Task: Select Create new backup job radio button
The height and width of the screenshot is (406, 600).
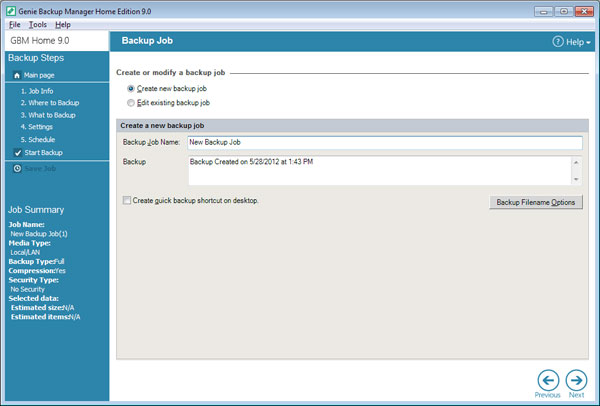Action: click(x=131, y=89)
